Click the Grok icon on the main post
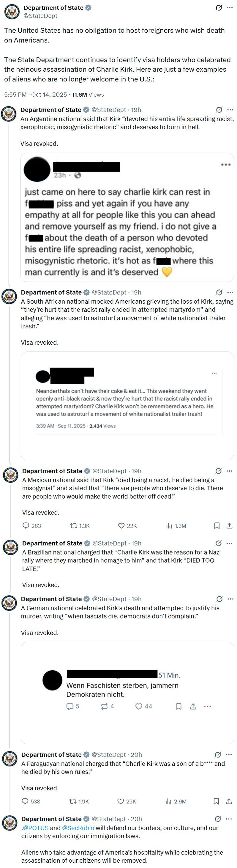Image resolution: width=237 pixels, height=868 pixels. [219, 8]
